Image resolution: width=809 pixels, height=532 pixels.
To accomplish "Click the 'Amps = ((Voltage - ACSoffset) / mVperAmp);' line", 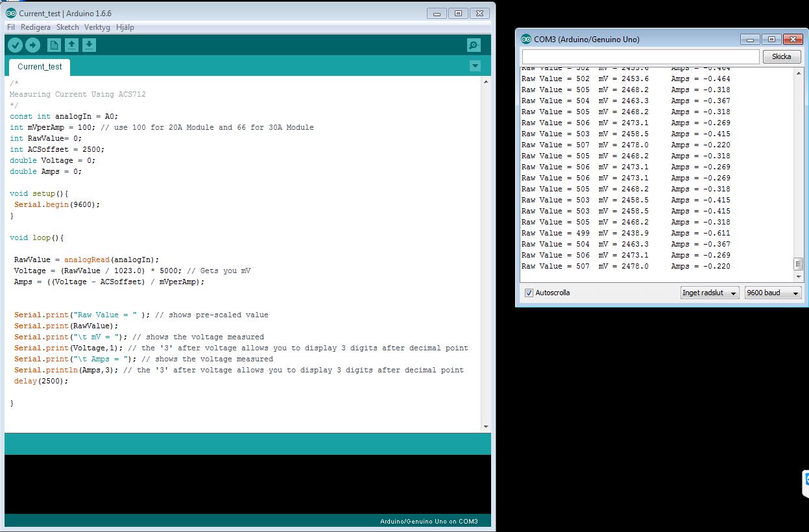I will (x=109, y=282).
